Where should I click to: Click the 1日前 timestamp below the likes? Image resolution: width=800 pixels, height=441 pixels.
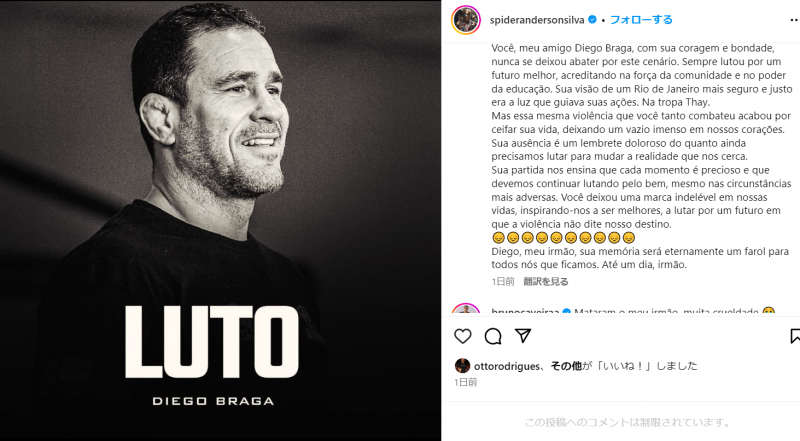[x=466, y=382]
